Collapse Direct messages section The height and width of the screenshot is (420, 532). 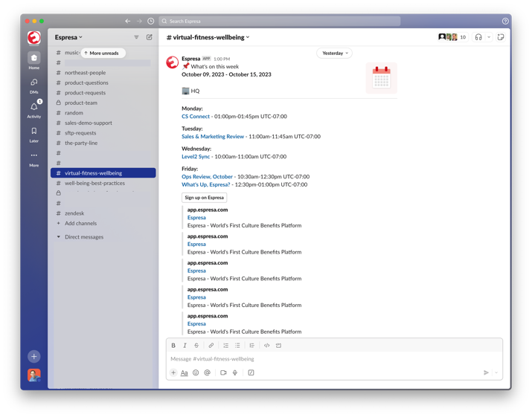(58, 237)
